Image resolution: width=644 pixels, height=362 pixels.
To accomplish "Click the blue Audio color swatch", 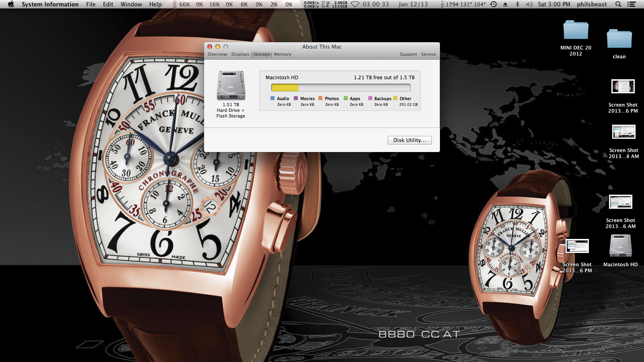I will pos(272,98).
